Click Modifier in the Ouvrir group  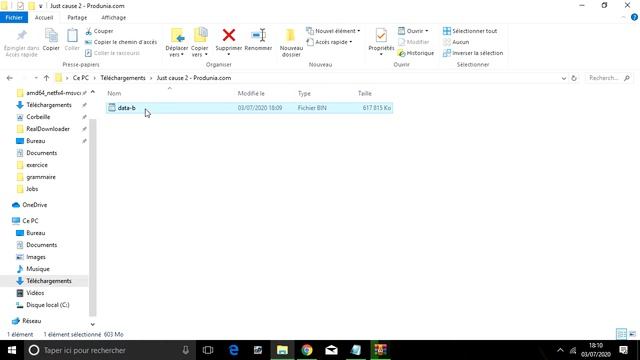(413, 42)
